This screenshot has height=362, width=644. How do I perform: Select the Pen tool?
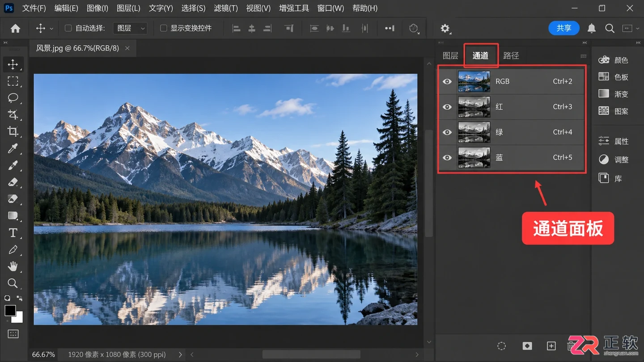click(13, 250)
